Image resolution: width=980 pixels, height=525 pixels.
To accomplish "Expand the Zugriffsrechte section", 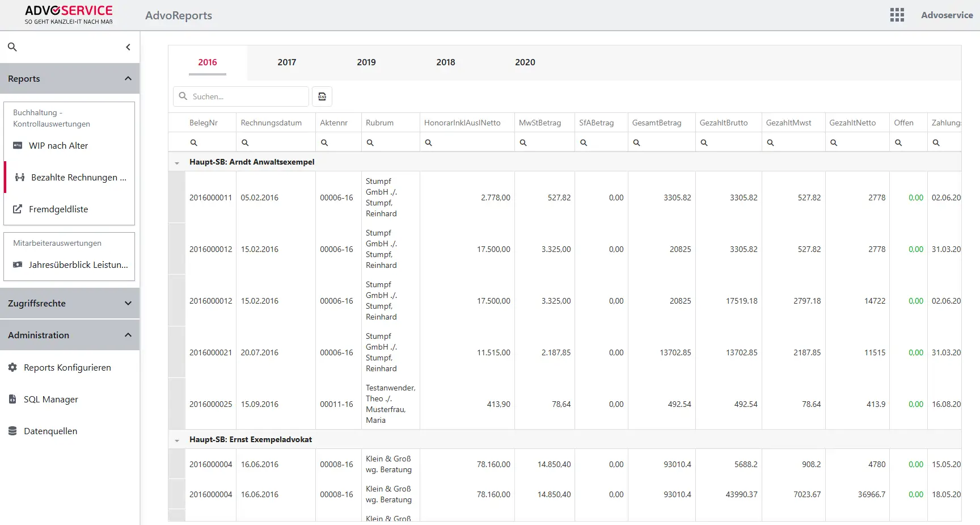I will [128, 303].
